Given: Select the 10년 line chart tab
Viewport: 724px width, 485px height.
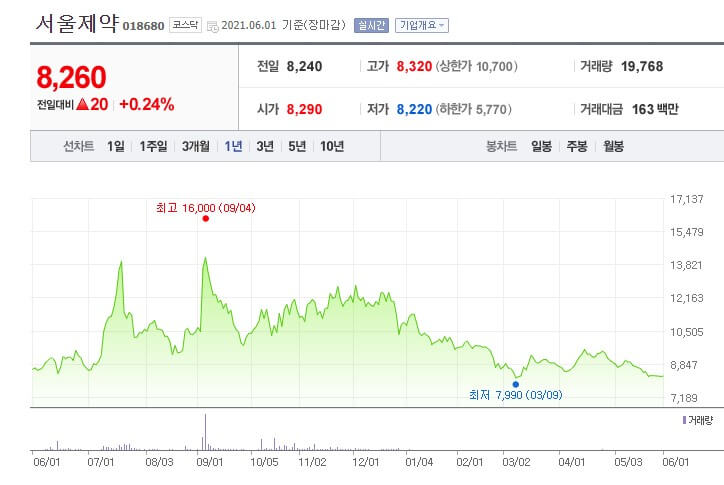Looking at the screenshot, I should [332, 146].
